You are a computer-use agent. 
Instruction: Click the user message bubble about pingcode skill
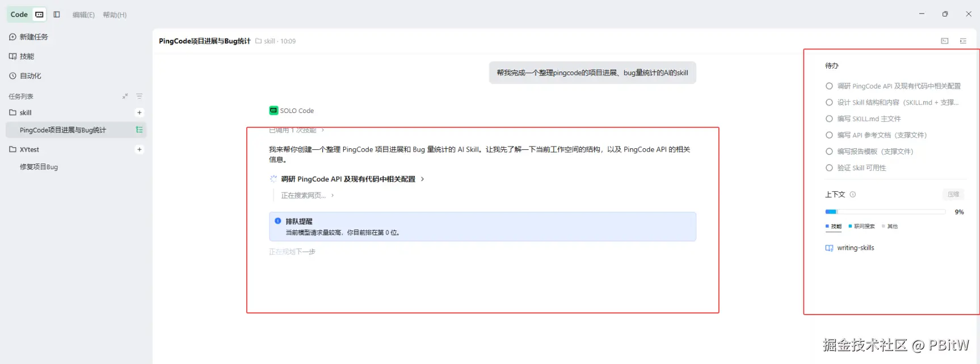[592, 73]
